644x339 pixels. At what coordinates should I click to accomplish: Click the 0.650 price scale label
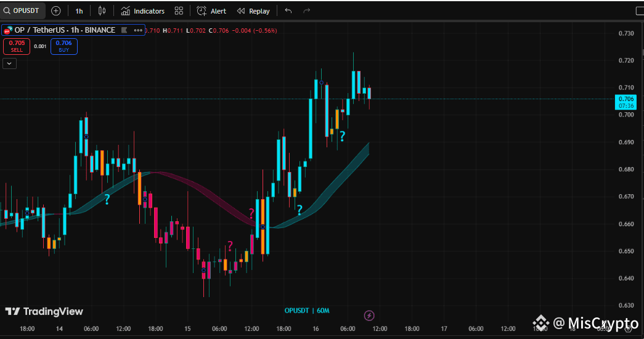tap(626, 251)
